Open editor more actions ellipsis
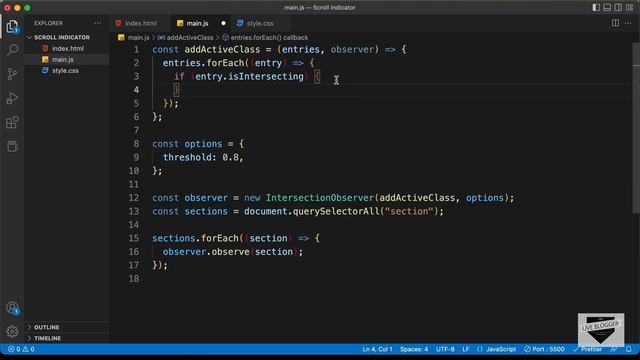 (628, 23)
